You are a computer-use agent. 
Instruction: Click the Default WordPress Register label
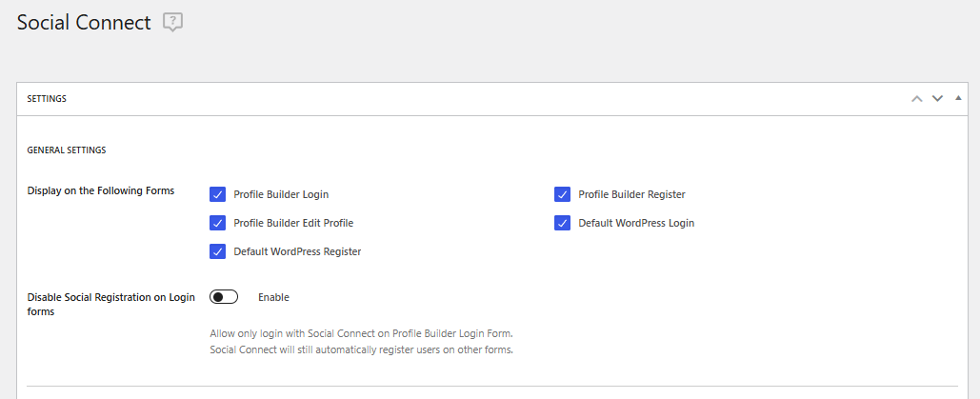297,251
